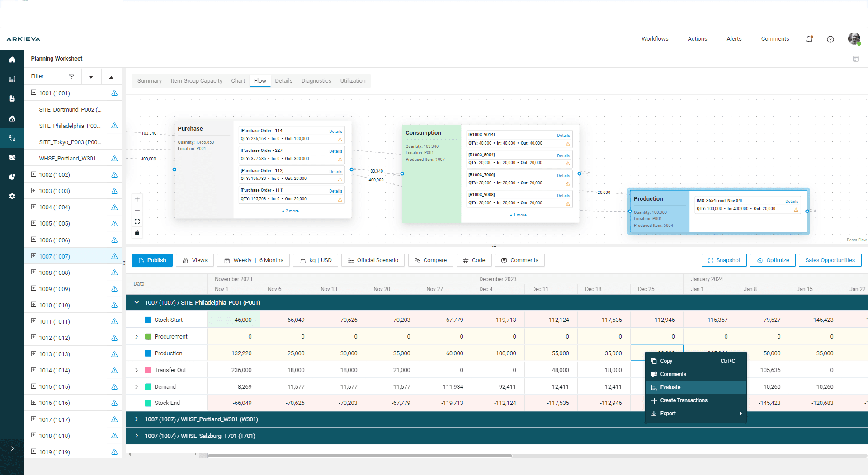The width and height of the screenshot is (868, 475).
Task: Collapse the 1001 (1001) tree node
Action: point(33,93)
